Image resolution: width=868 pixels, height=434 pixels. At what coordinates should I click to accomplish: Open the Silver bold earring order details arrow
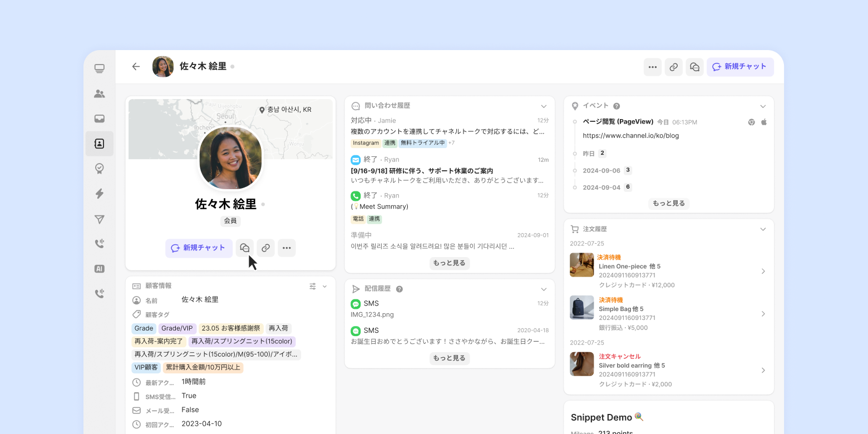(763, 371)
